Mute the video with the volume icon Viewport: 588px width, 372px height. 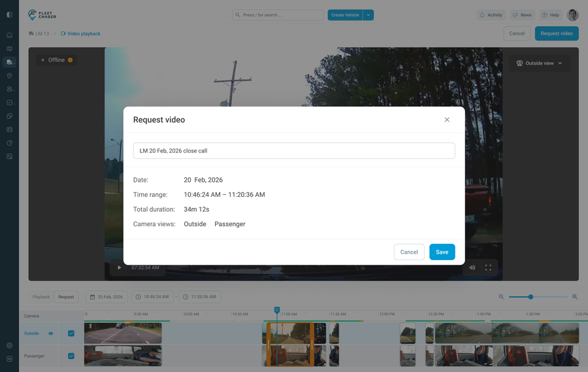click(x=472, y=267)
